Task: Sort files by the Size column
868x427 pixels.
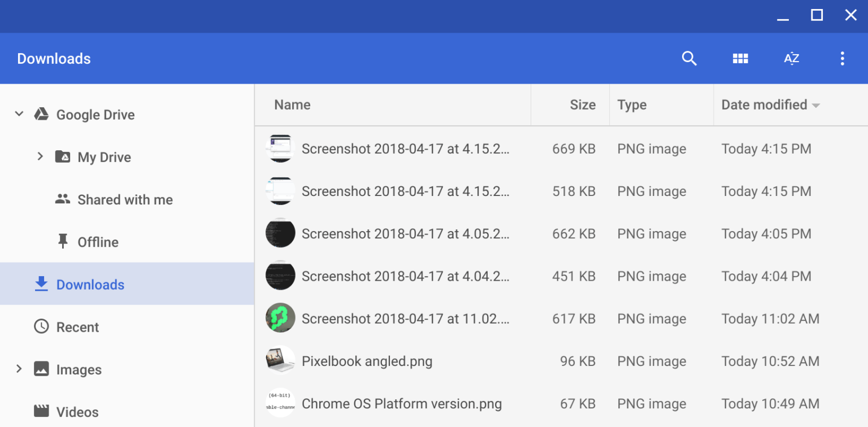Action: point(583,104)
